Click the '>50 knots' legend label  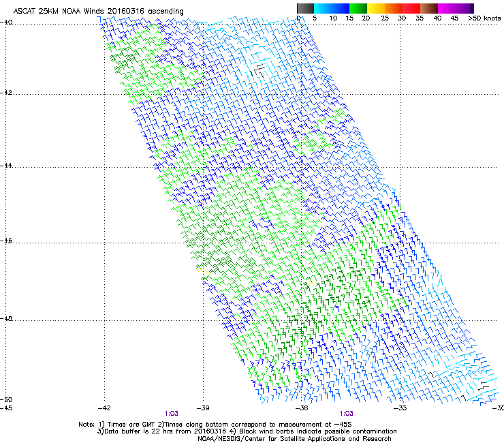[x=484, y=18]
